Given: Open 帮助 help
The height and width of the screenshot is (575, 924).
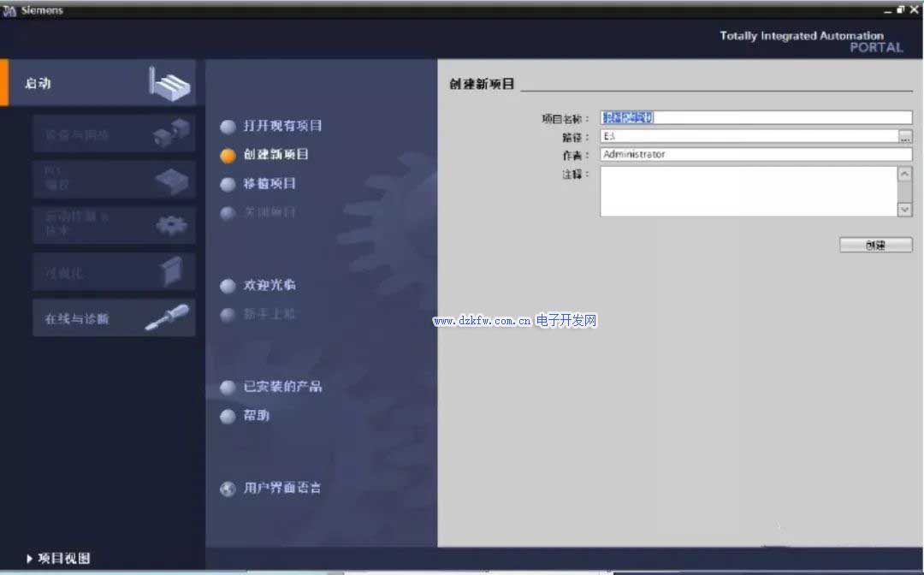Looking at the screenshot, I should point(257,415).
